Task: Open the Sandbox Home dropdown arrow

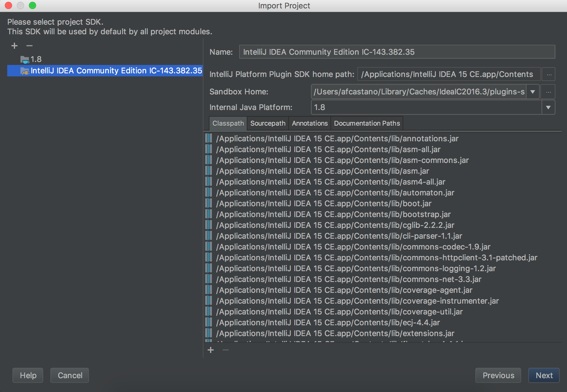Action: [x=533, y=92]
